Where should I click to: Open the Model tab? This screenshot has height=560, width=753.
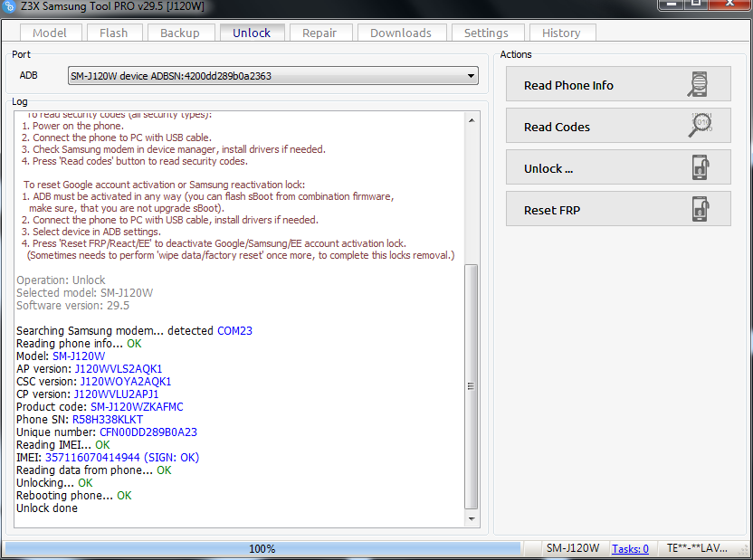point(50,33)
